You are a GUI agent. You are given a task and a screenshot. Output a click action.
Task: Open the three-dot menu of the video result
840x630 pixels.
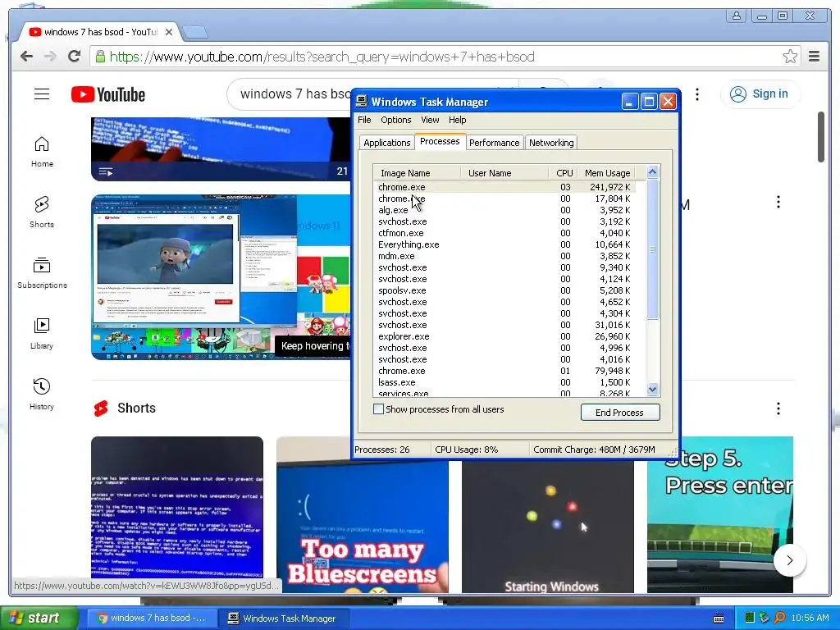click(x=778, y=202)
